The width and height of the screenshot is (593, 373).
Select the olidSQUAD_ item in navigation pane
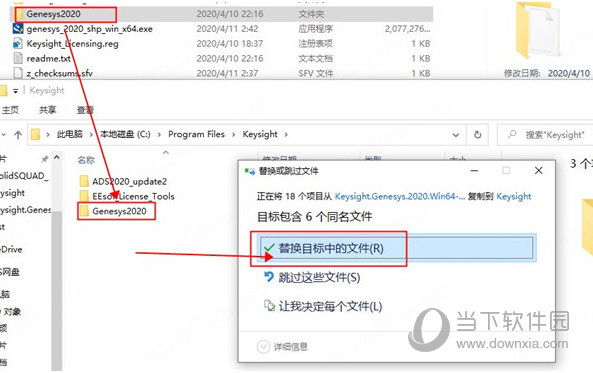coord(24,176)
